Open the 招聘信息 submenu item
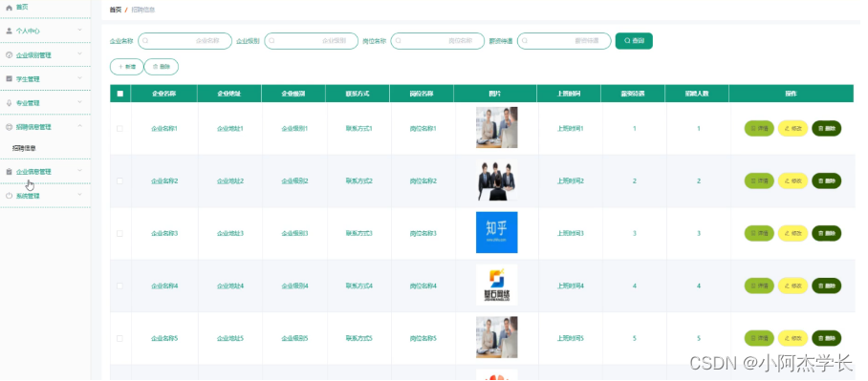The image size is (868, 381). click(x=24, y=148)
